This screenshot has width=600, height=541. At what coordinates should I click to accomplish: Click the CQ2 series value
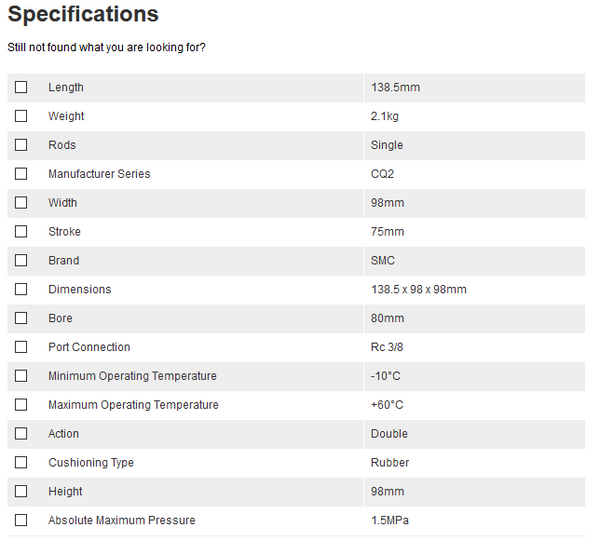coord(383,174)
